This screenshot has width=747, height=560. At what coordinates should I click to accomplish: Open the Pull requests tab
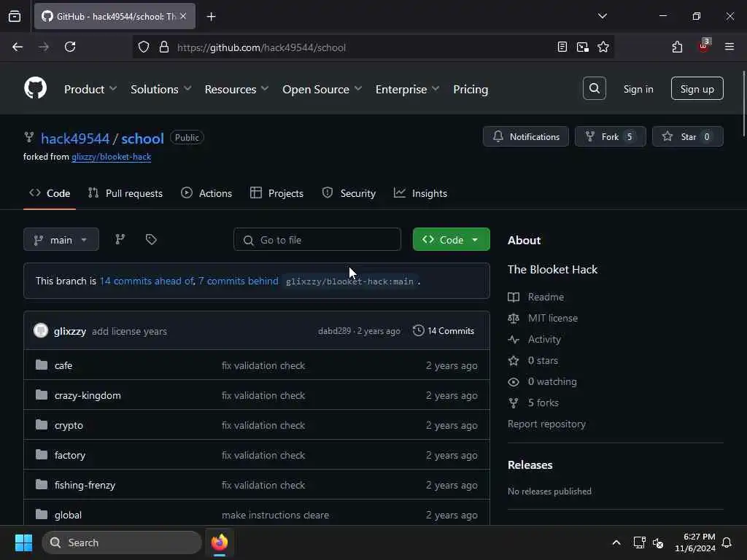pos(125,193)
